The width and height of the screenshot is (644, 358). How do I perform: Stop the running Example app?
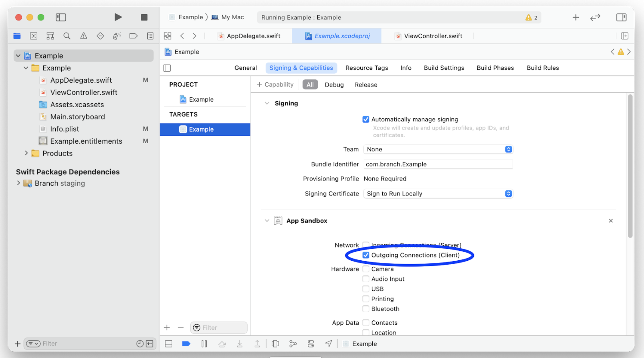144,17
